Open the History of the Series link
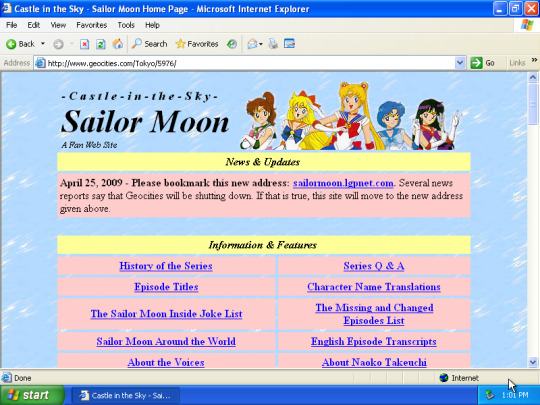This screenshot has height=405, width=540. [166, 266]
